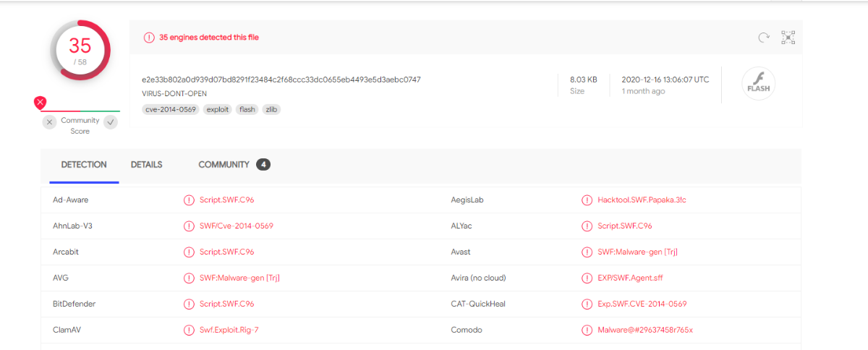The height and width of the screenshot is (350, 868).
Task: Select the DETECTION tab
Action: (x=84, y=165)
